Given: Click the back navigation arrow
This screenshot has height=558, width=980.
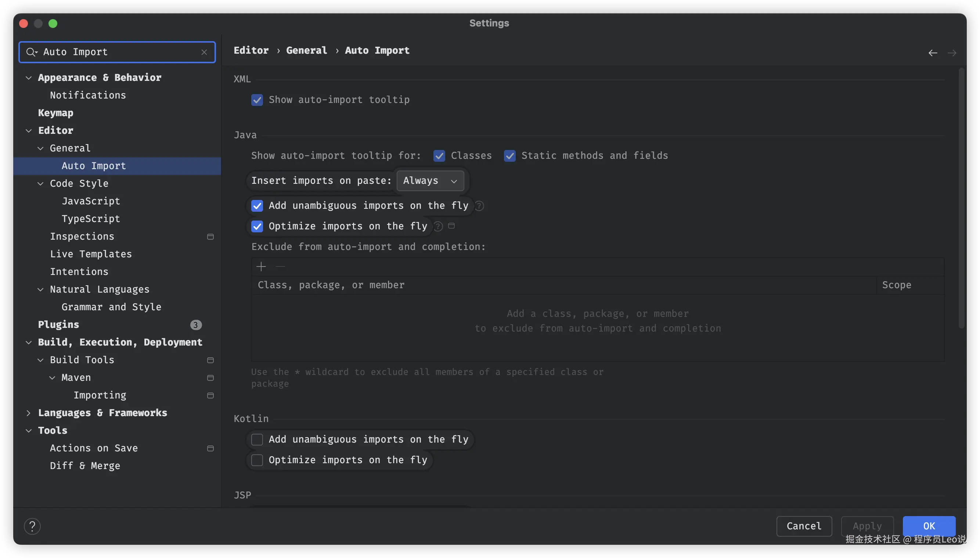Looking at the screenshot, I should click(x=933, y=53).
